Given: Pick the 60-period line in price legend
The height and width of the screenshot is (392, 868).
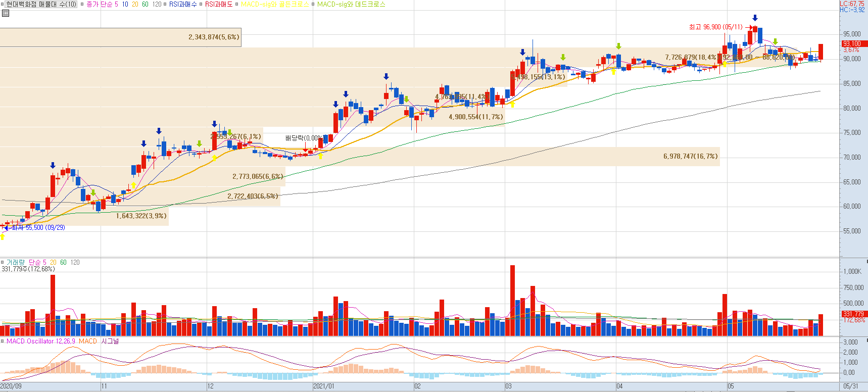Looking at the screenshot, I should pyautogui.click(x=145, y=4).
